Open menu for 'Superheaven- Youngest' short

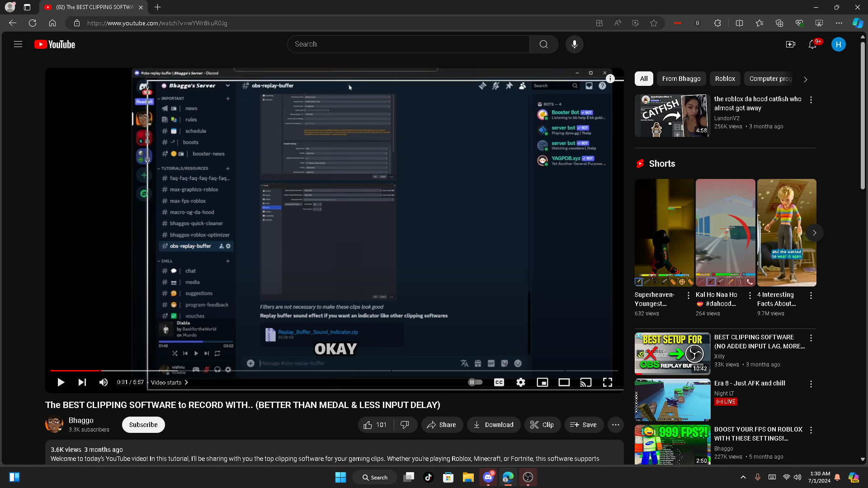click(689, 296)
